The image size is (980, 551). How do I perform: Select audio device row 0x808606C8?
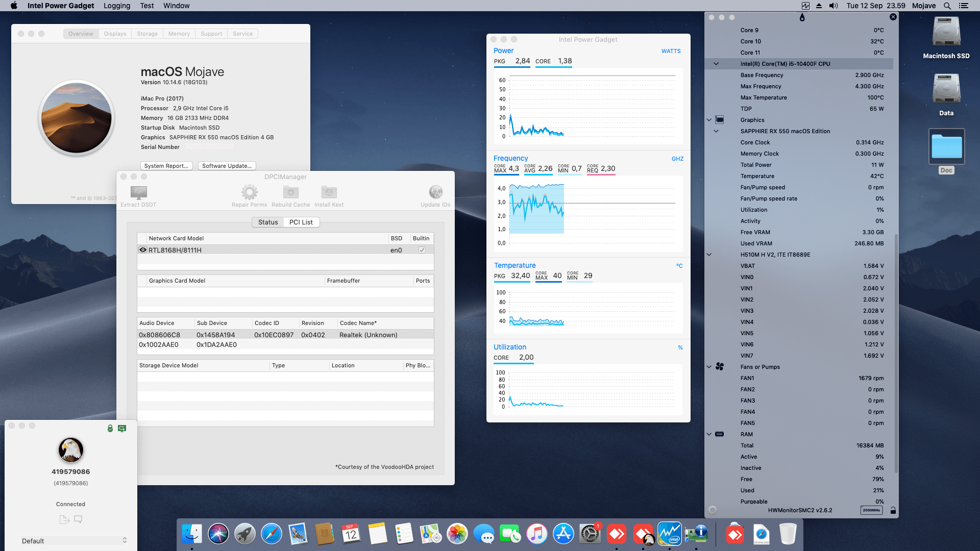tap(285, 335)
